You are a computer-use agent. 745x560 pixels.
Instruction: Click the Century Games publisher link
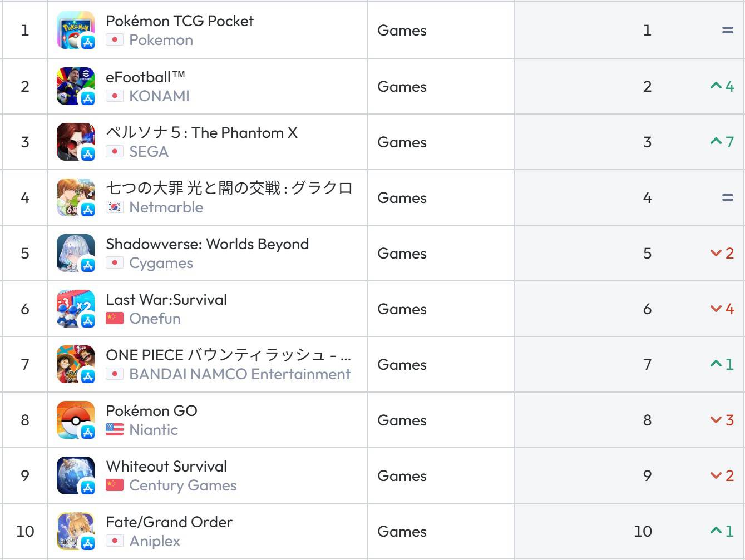coord(182,485)
